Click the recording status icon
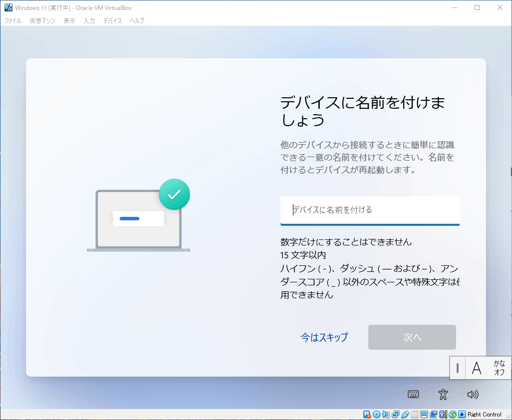 click(x=434, y=415)
